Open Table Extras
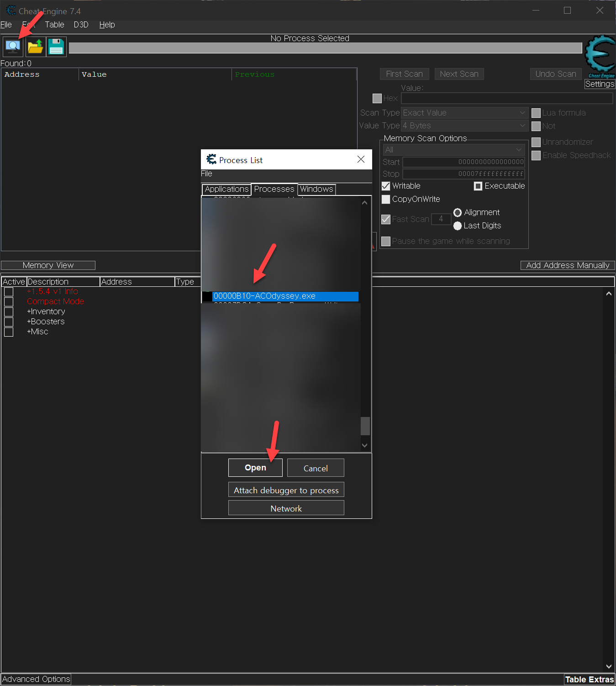The width and height of the screenshot is (616, 686). point(590,680)
